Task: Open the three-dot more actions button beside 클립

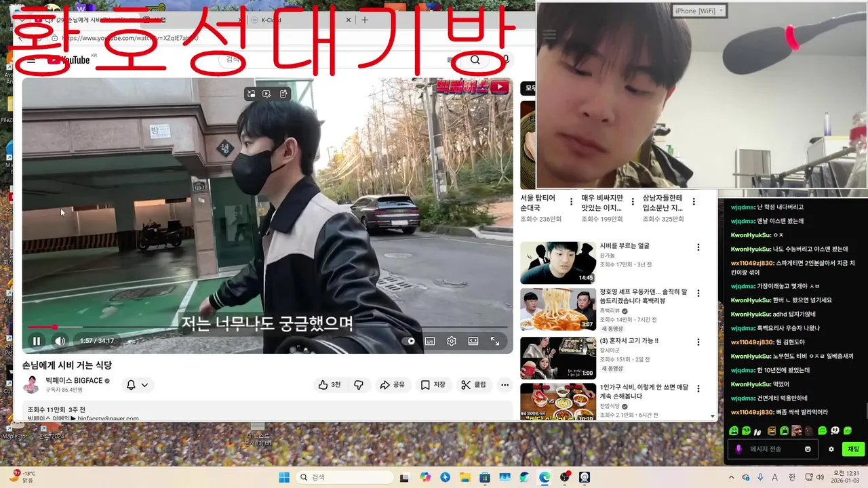Action: (x=505, y=385)
